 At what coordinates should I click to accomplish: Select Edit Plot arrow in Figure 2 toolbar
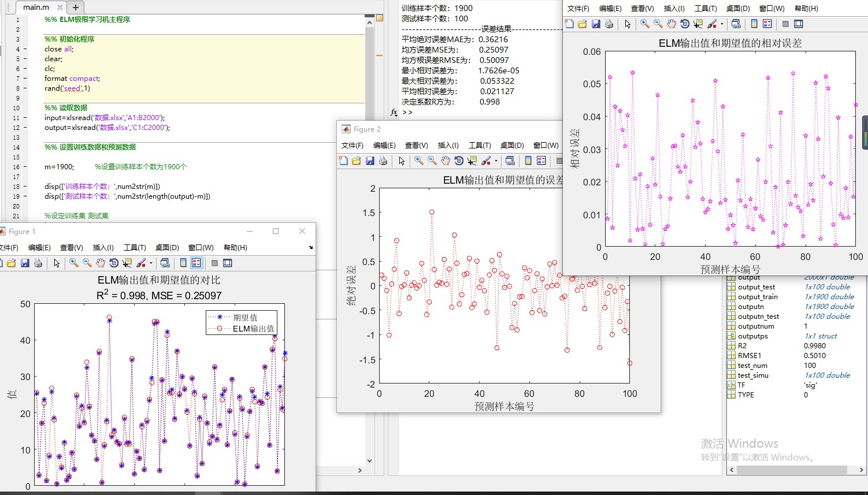pyautogui.click(x=402, y=161)
